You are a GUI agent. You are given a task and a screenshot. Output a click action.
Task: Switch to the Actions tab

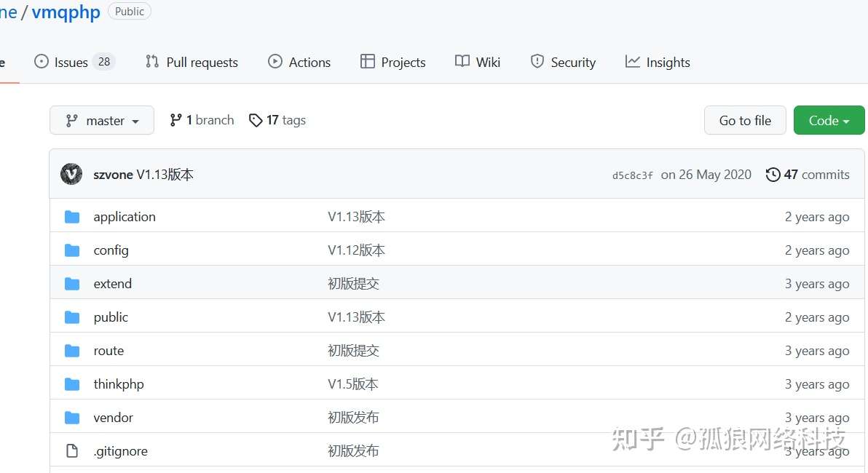299,62
